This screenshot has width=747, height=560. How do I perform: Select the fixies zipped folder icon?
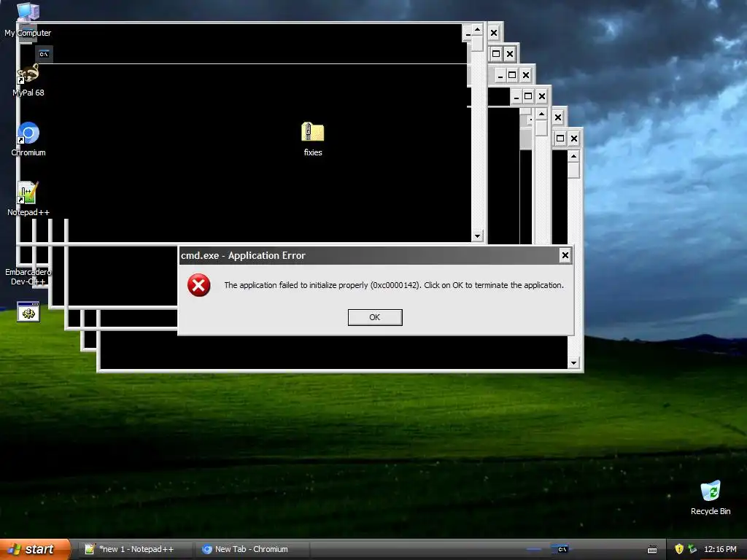point(312,139)
